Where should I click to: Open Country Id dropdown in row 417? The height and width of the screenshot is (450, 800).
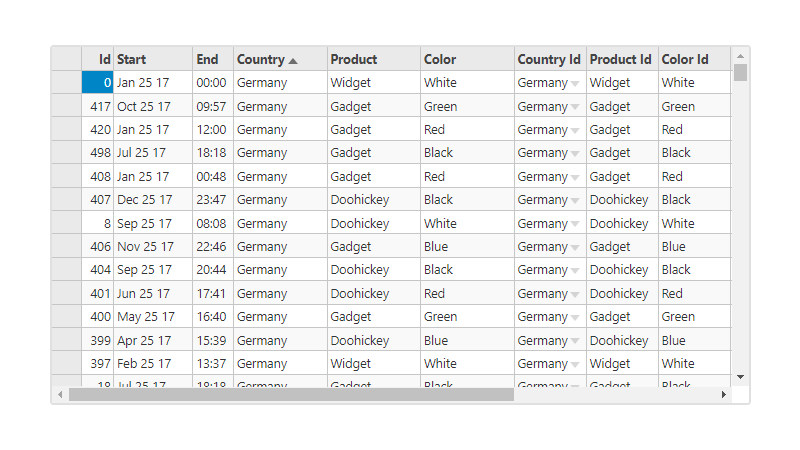pos(576,107)
